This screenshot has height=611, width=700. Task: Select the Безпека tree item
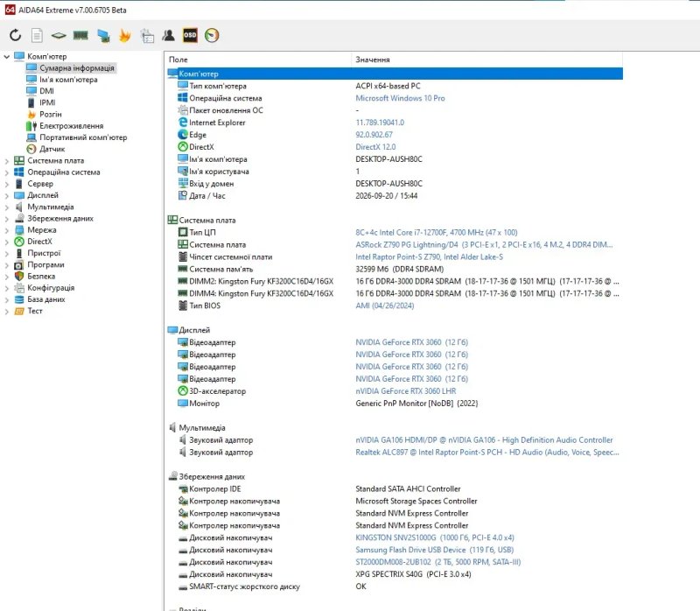click(41, 276)
